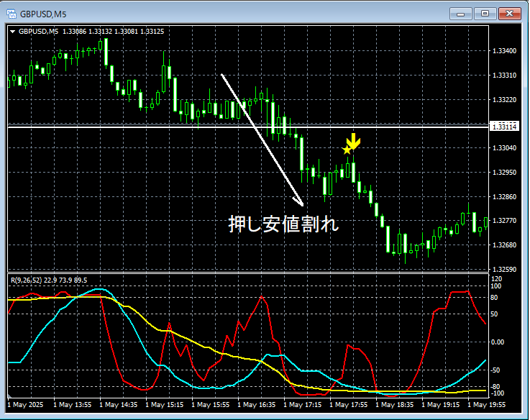Image resolution: width=530 pixels, height=420 pixels.
Task: Click the indicator scale value -100
Action: (496, 393)
